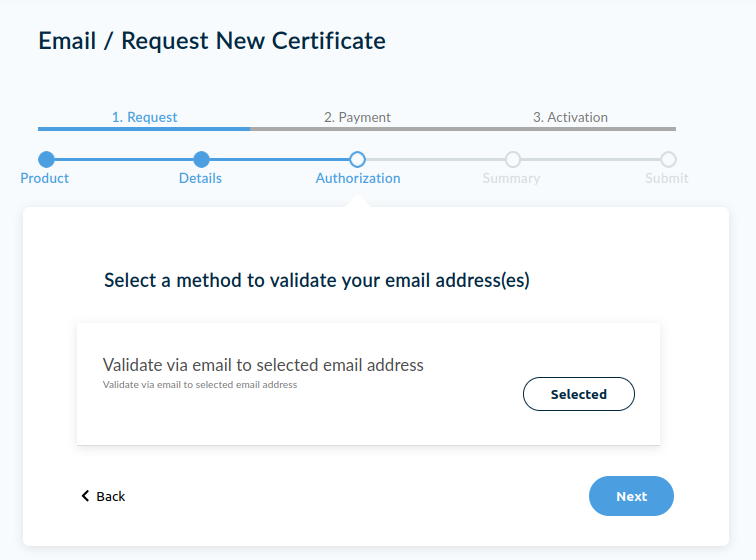Click the Submit step label

point(666,178)
